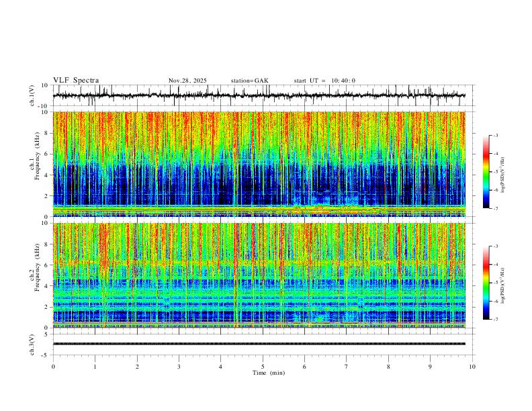Click the "2" tick on the time axis

pos(137,367)
